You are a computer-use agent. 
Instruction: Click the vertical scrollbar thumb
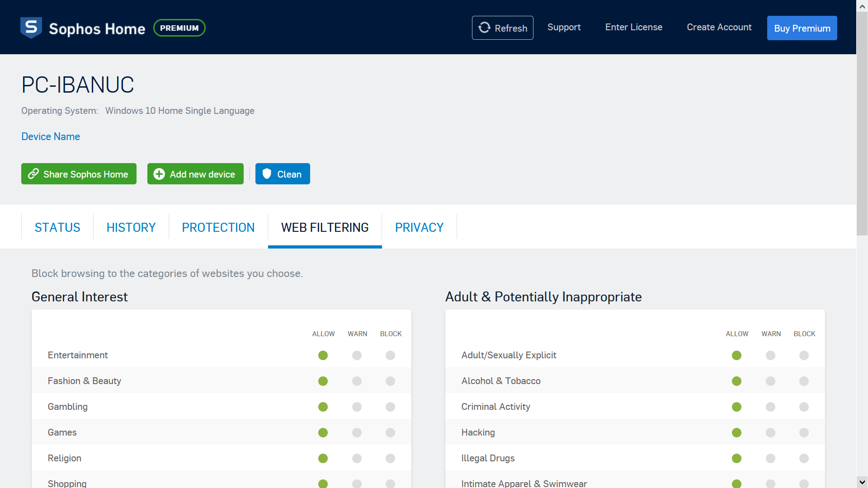tap(862, 123)
